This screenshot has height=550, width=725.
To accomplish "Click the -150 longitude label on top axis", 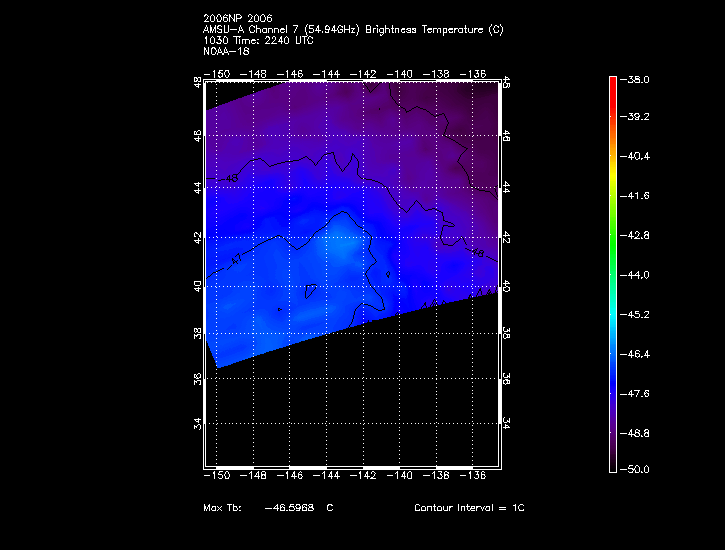I will (217, 73).
